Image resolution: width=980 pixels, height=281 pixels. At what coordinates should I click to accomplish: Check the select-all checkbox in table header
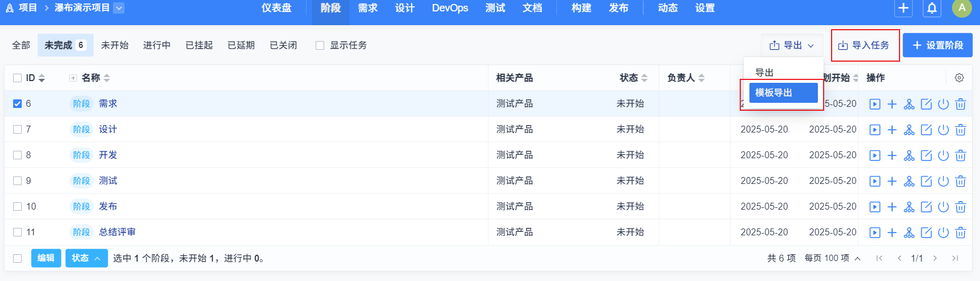pyautogui.click(x=18, y=78)
